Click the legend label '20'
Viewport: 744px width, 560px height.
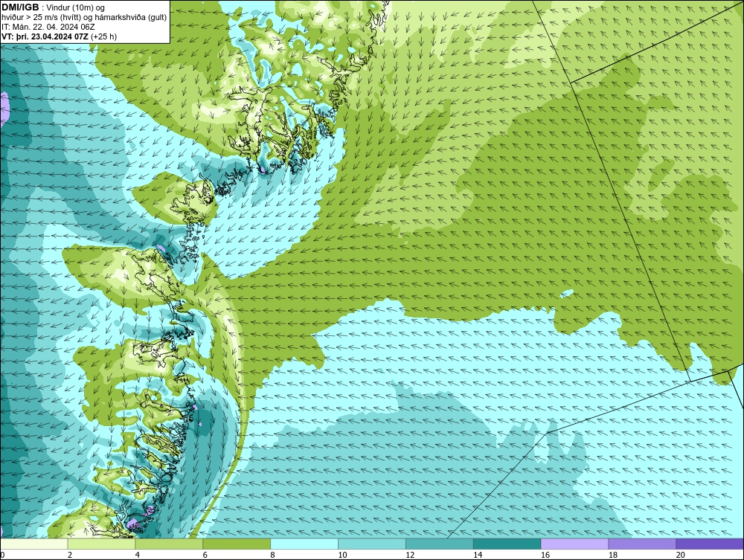[681, 555]
